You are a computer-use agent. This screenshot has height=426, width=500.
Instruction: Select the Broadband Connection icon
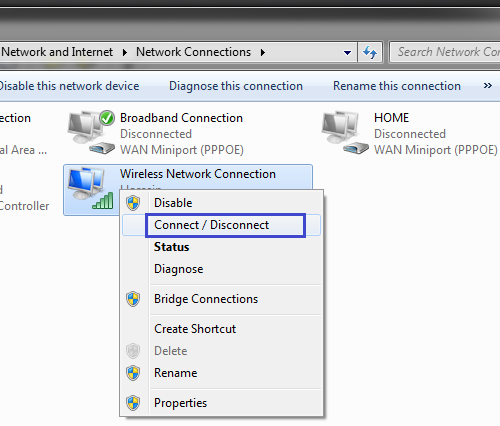[x=91, y=132]
